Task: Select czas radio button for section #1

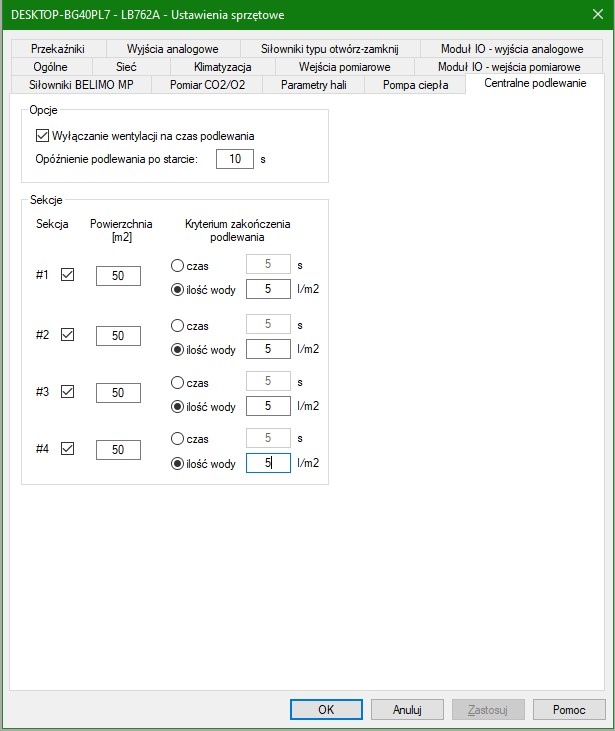Action: (x=177, y=266)
